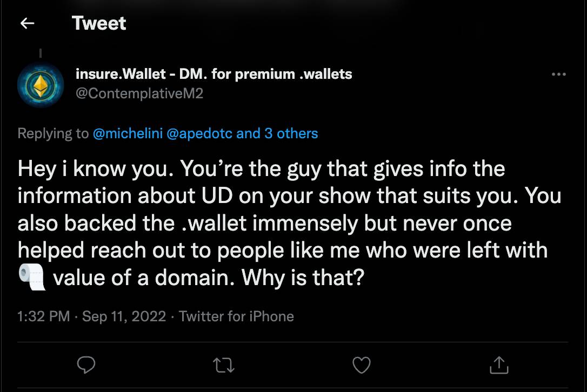This screenshot has width=587, height=392.
Task: Click the "Replying to" label text
Action: click(x=53, y=133)
